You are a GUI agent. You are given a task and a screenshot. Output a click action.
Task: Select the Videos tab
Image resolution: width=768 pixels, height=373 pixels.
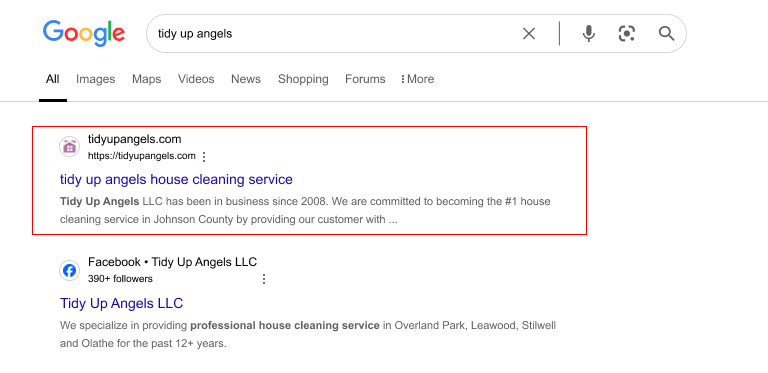(x=196, y=79)
